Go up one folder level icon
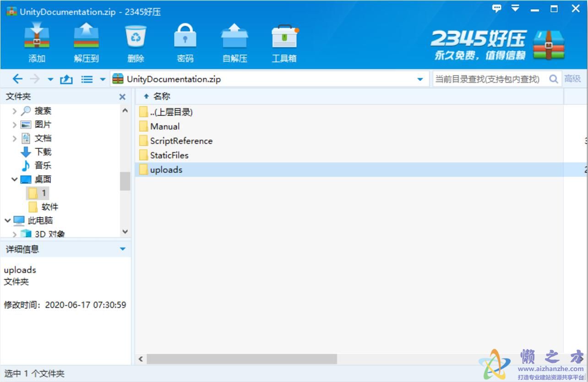The height and width of the screenshot is (382, 588). tap(66, 79)
